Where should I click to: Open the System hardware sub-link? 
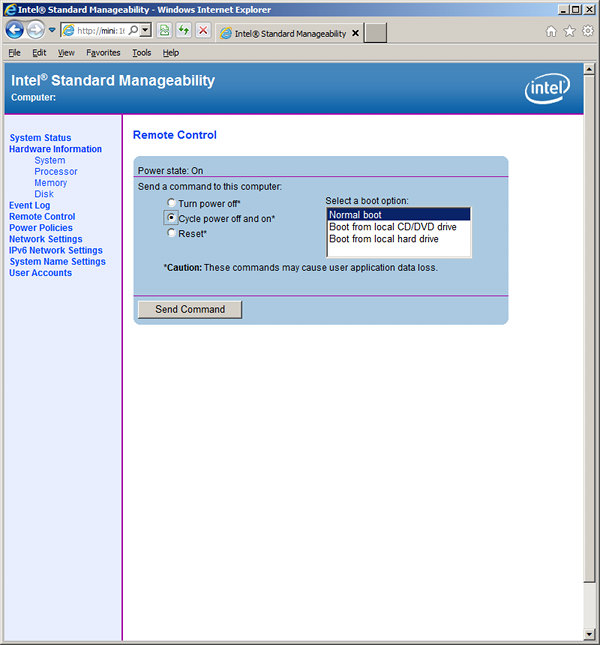coord(50,160)
